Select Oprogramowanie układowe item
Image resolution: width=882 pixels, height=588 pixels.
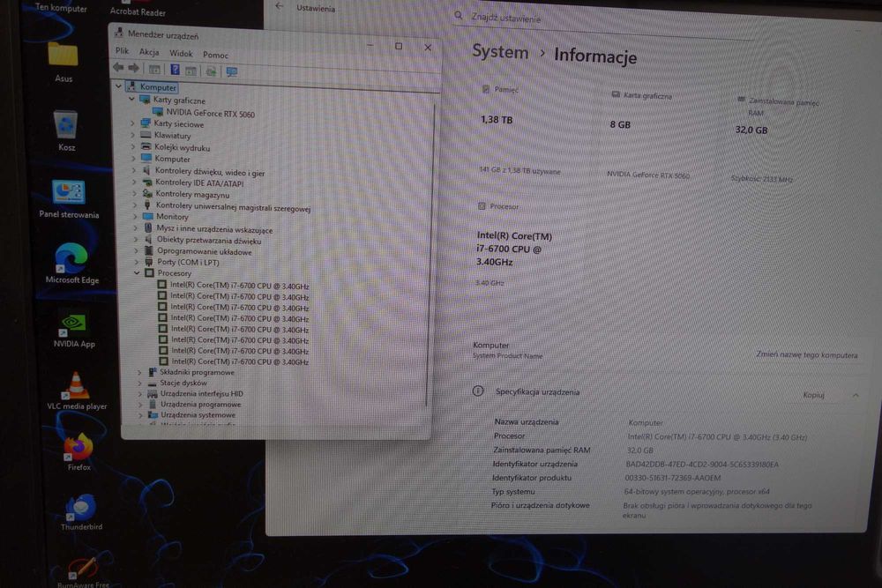[205, 251]
